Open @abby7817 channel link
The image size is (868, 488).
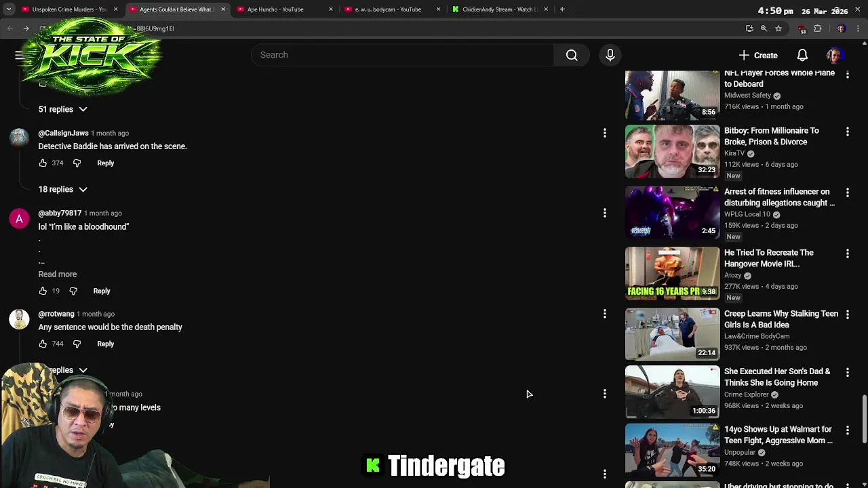(x=60, y=213)
